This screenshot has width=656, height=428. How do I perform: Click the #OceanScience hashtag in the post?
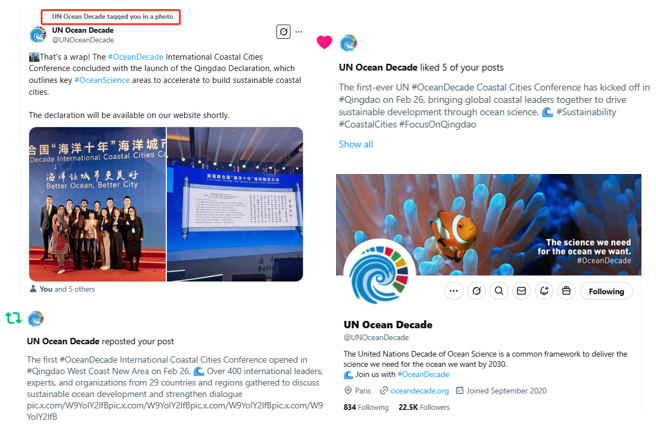tap(102, 80)
